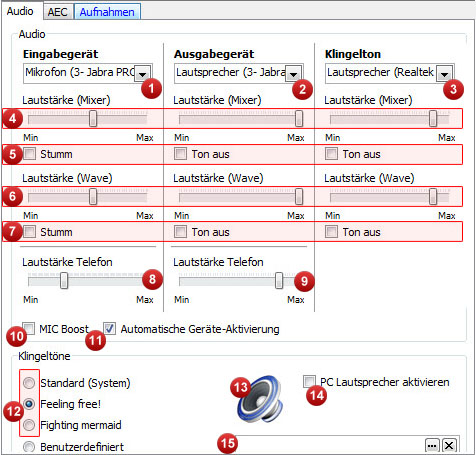
Task: Enable the MIC Boost checkbox
Action: [28, 328]
